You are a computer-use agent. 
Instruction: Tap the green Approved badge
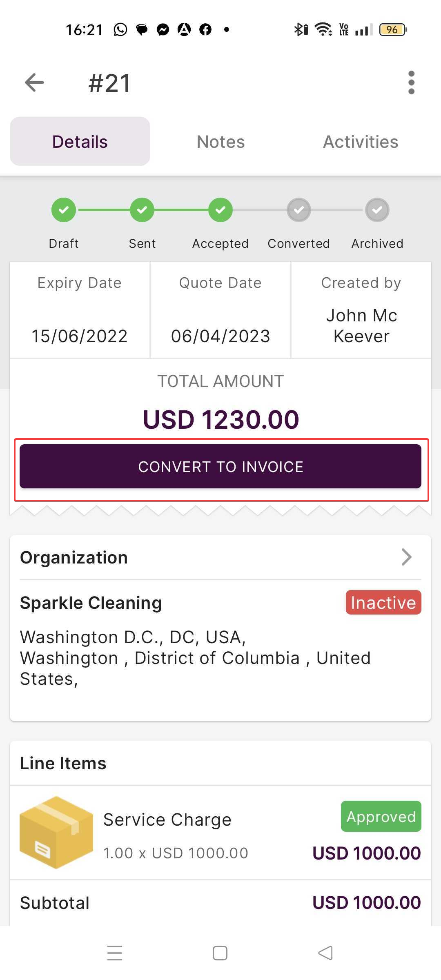(x=381, y=816)
